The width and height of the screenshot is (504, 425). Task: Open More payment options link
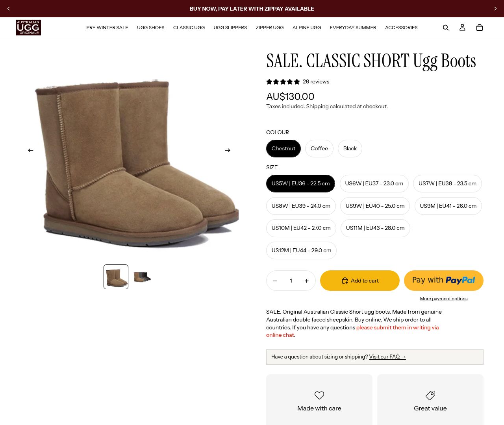[x=444, y=299]
